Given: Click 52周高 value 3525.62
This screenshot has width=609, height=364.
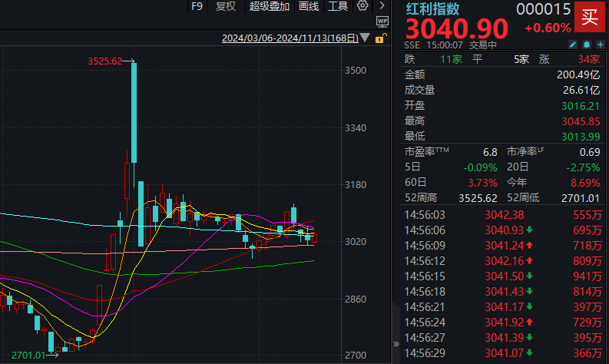Looking at the screenshot, I should [x=478, y=198].
